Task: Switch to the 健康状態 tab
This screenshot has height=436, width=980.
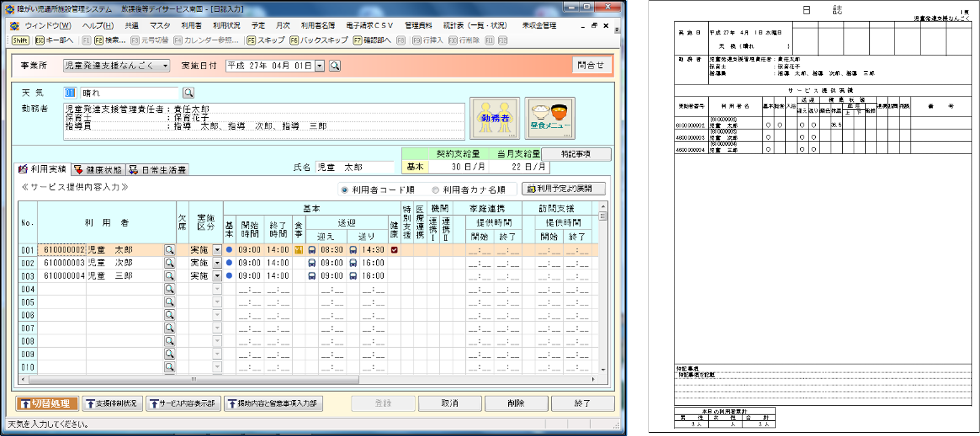Action: click(x=99, y=170)
